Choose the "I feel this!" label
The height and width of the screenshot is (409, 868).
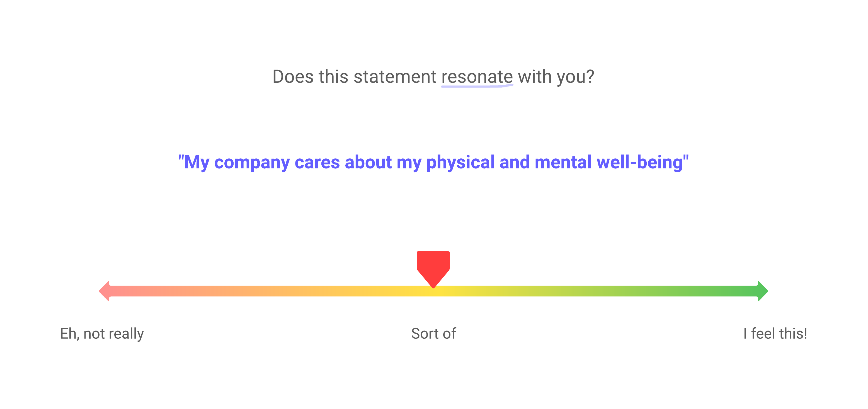click(775, 333)
